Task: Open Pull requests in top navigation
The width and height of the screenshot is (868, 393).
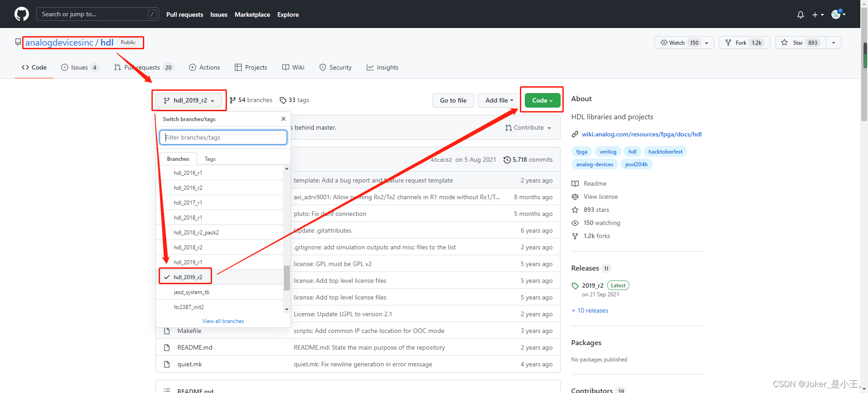Action: point(184,14)
